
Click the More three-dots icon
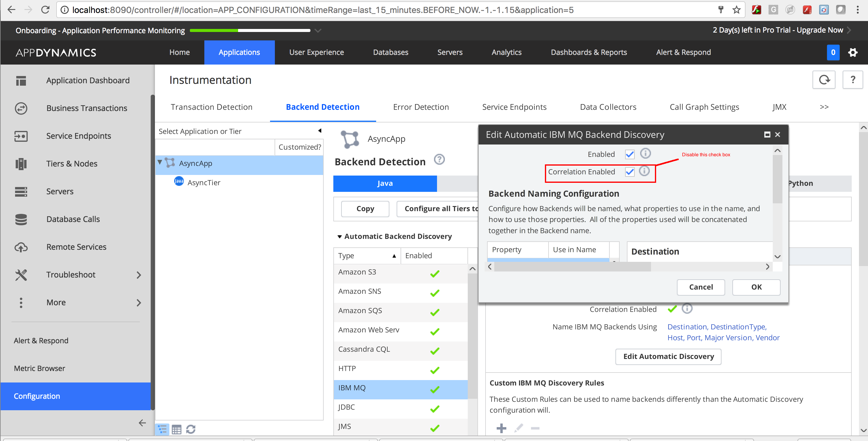click(x=21, y=303)
